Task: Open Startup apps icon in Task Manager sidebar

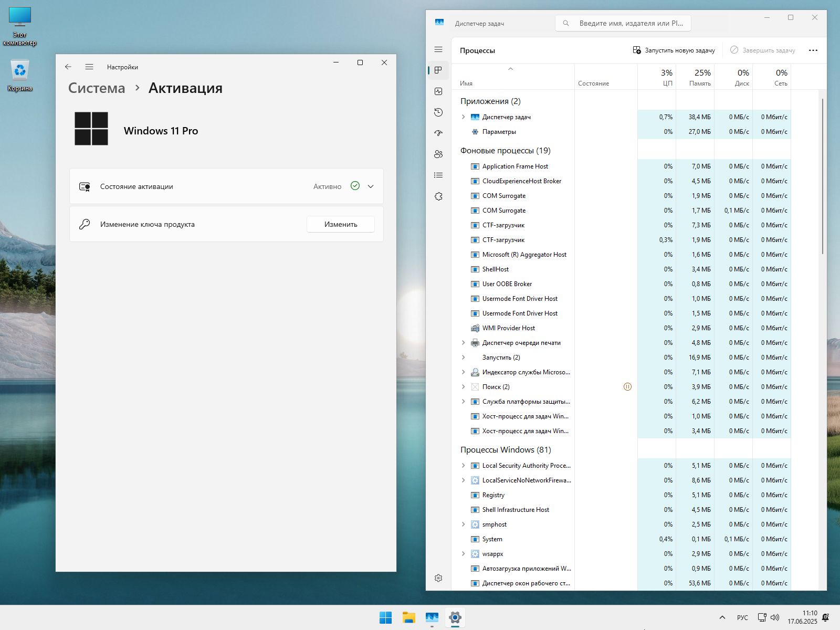Action: coord(438,133)
